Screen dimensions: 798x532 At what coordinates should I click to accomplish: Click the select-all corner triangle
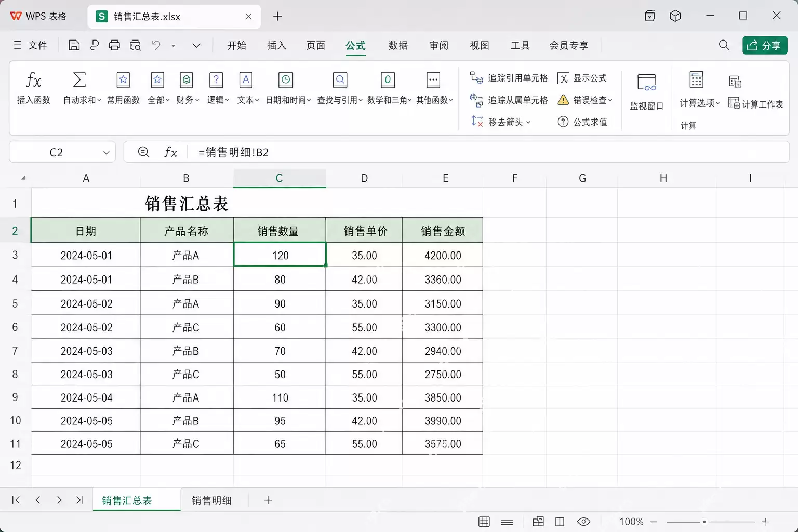click(23, 178)
